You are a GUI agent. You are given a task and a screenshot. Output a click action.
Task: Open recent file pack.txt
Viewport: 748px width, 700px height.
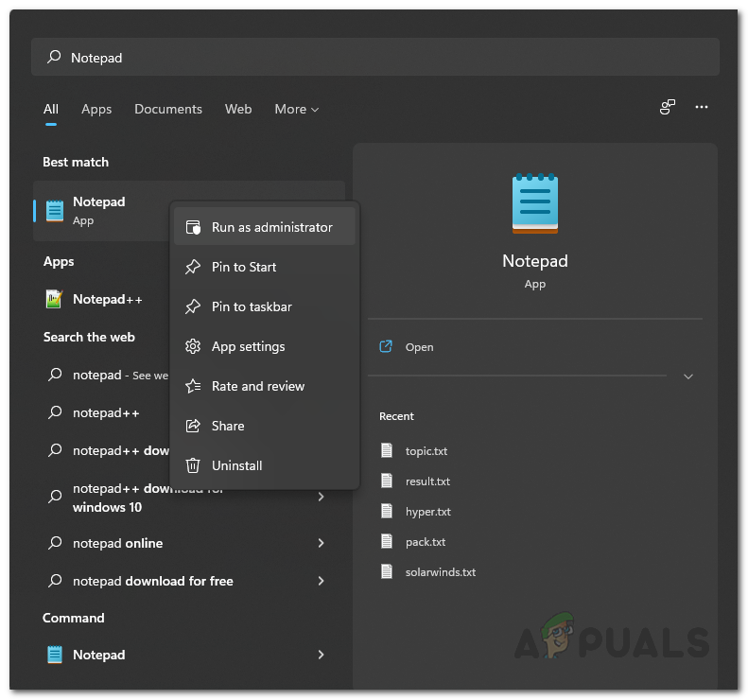[425, 542]
